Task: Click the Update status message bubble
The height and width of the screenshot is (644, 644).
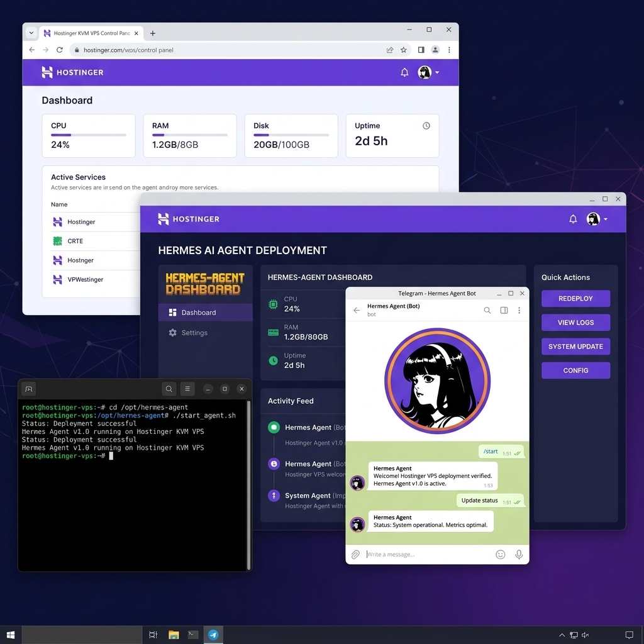Action: 491,500
